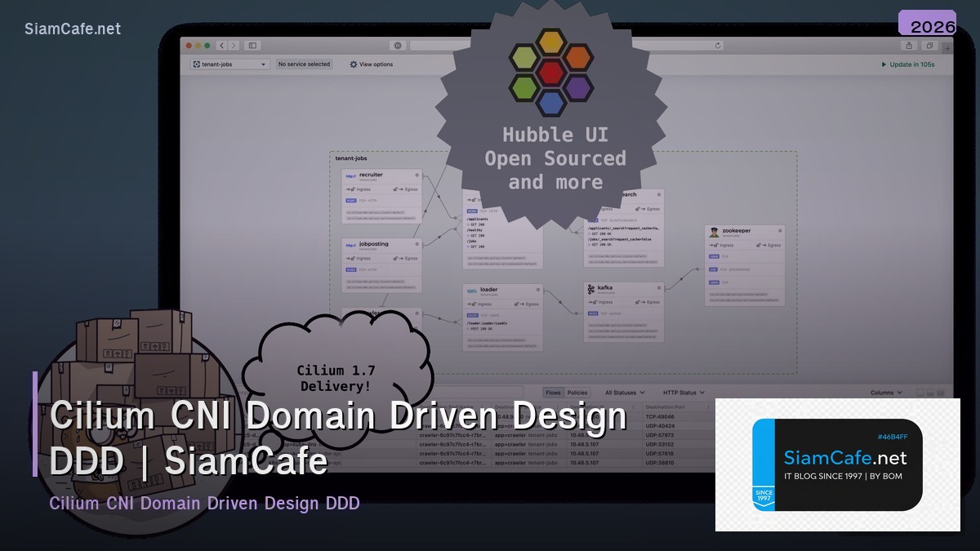Expand the All Statuses dropdown
Screen dimensions: 980x551
click(x=624, y=393)
